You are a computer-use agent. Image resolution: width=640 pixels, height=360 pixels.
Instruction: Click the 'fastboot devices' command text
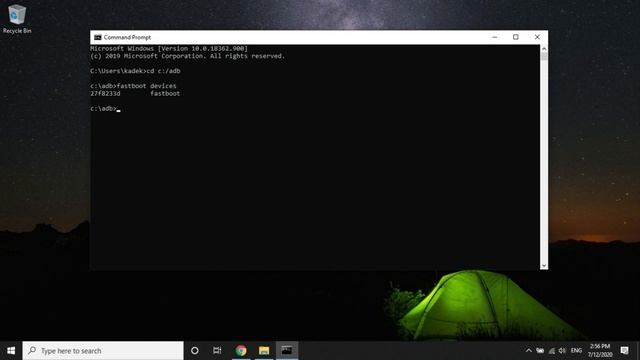pyautogui.click(x=147, y=86)
